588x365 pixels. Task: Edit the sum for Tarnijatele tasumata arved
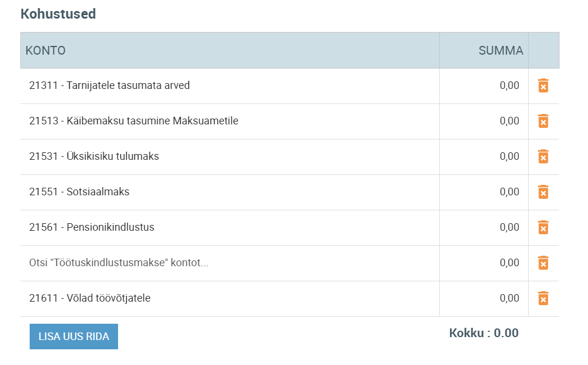(x=484, y=86)
